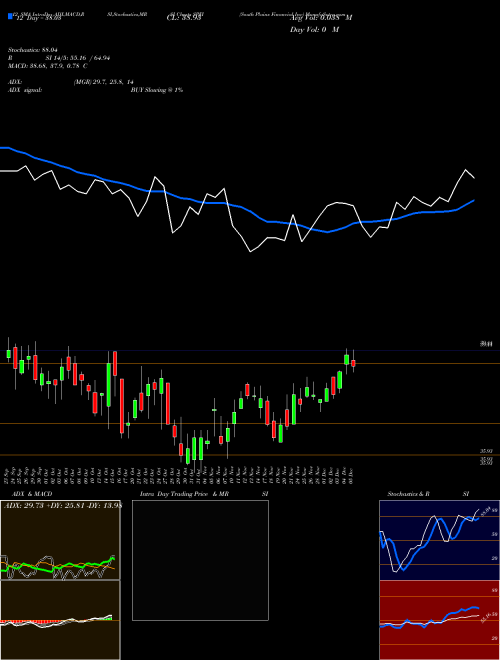
Task: Select the 'Stochastics: 88.04' reading
Action: pyautogui.click(x=33, y=50)
